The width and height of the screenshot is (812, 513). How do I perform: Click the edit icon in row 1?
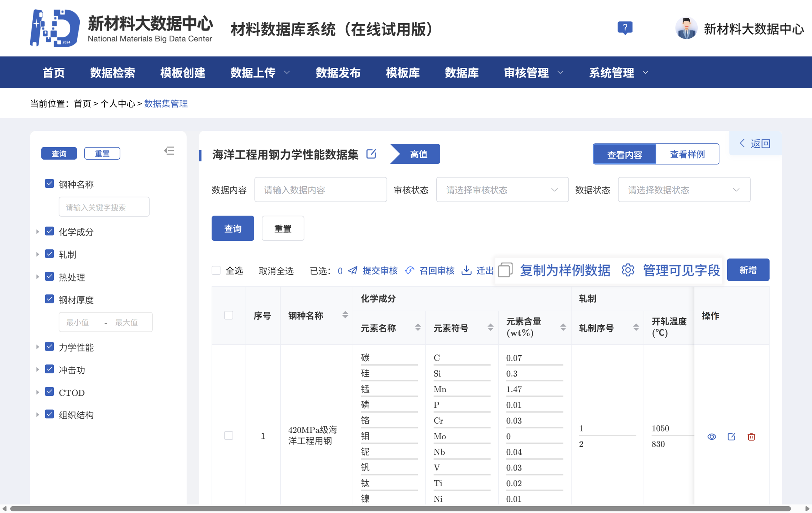731,436
